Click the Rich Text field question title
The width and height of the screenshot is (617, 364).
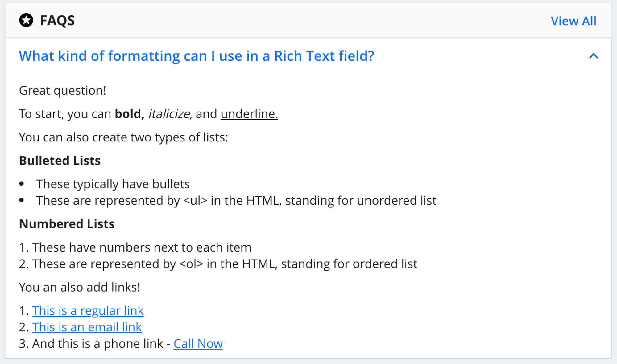(x=197, y=56)
